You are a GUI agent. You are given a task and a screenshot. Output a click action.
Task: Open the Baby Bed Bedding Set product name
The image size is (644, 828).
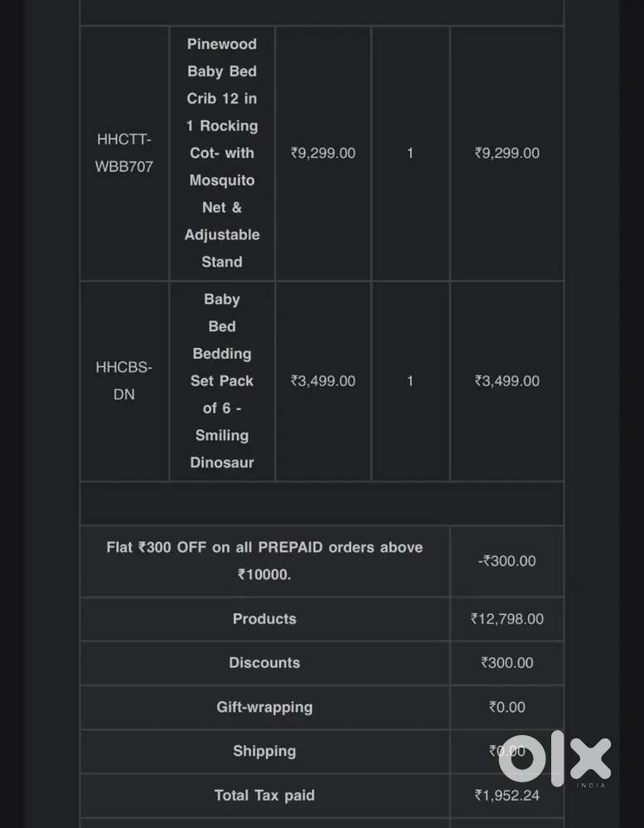coord(222,380)
